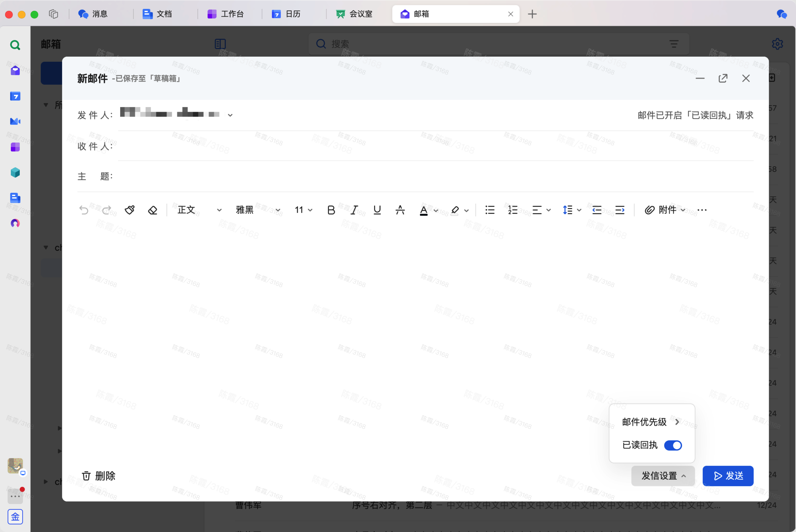Screen dimensions: 796x532
Task: Click the window stack icon in title bar
Action: pos(53,14)
